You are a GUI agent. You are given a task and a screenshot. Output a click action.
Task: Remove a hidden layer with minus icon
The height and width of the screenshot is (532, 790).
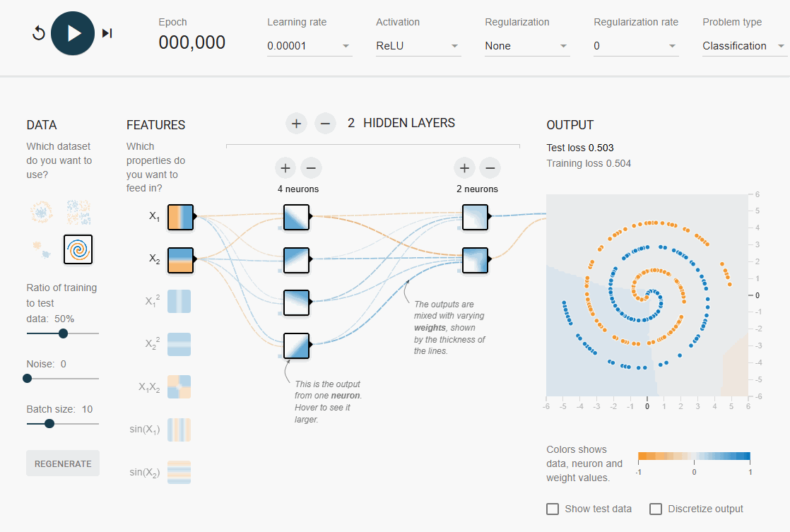(x=325, y=124)
